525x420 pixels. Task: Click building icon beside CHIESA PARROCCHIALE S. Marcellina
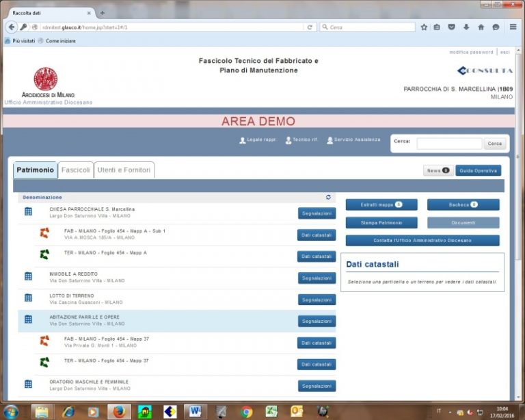coord(28,212)
